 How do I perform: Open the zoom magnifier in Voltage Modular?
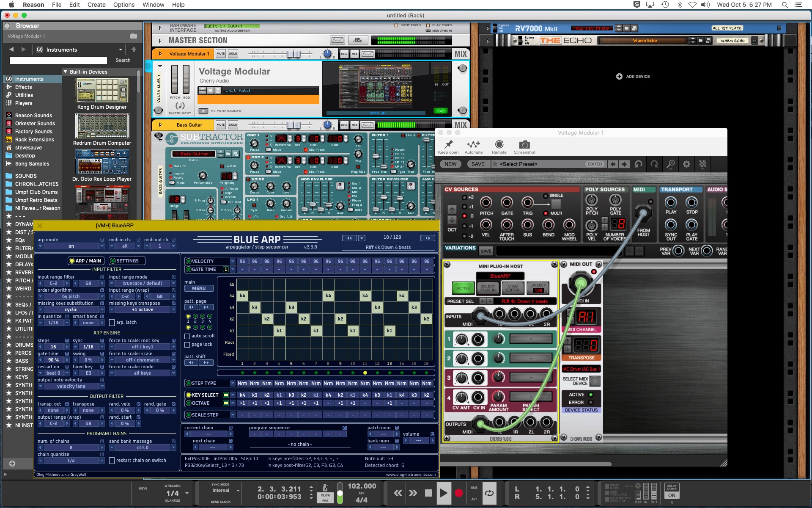click(x=670, y=164)
